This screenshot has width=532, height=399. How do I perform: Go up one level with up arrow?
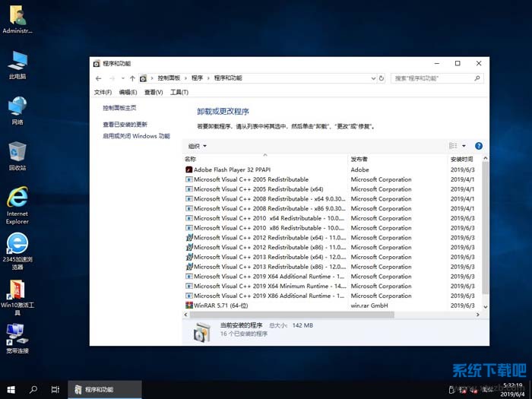[132, 78]
